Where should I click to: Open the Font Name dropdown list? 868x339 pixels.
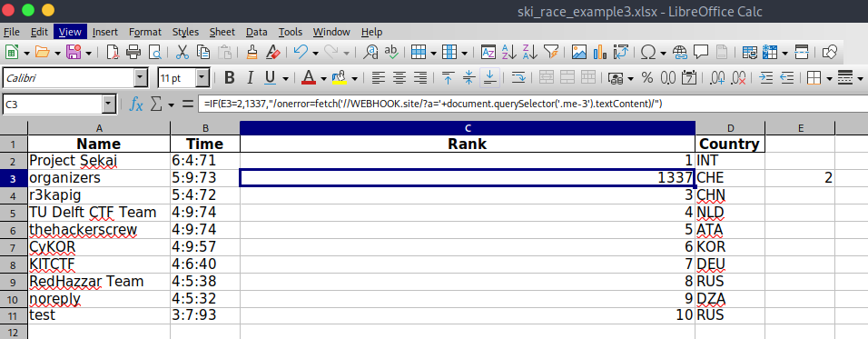click(x=141, y=78)
